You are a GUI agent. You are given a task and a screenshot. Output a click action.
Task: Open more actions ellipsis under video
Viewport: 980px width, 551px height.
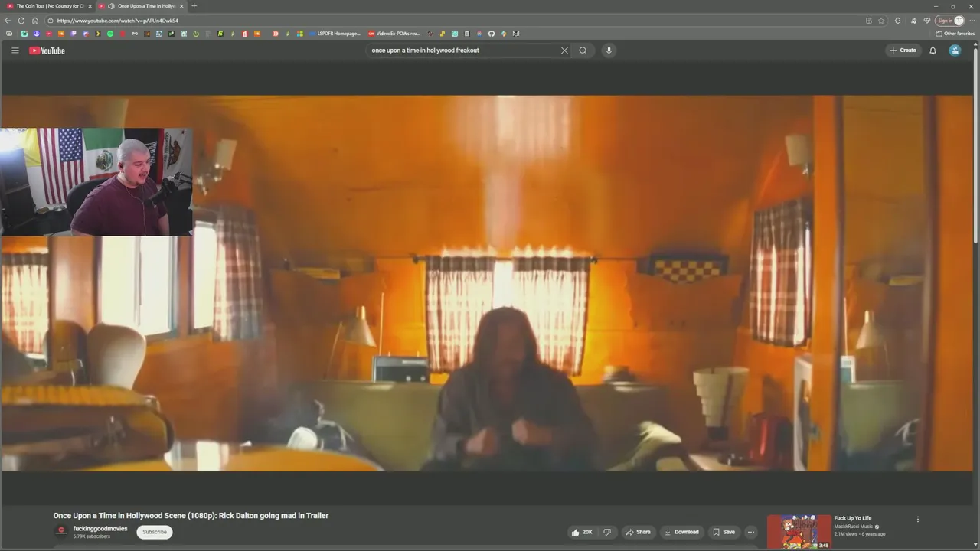click(x=751, y=532)
